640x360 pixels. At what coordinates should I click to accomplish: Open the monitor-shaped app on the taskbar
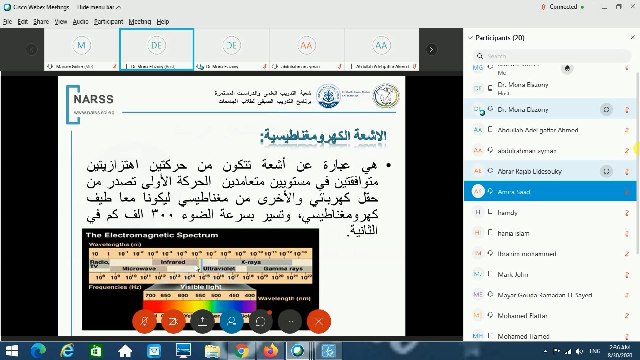183,351
